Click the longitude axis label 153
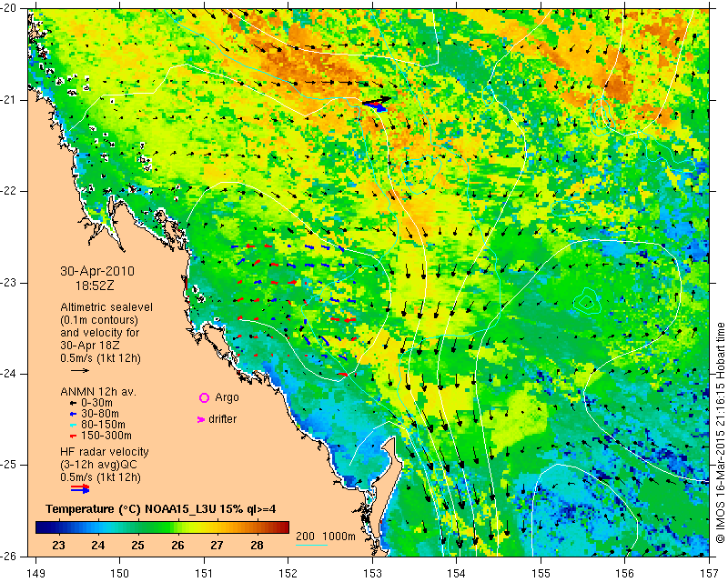The height and width of the screenshot is (582, 728). point(372,573)
